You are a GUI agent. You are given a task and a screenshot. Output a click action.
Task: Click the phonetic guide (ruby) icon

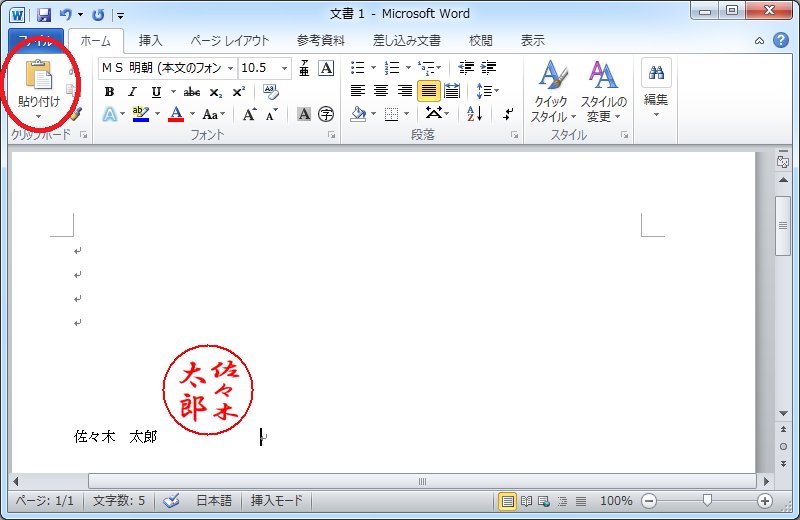coord(304,68)
